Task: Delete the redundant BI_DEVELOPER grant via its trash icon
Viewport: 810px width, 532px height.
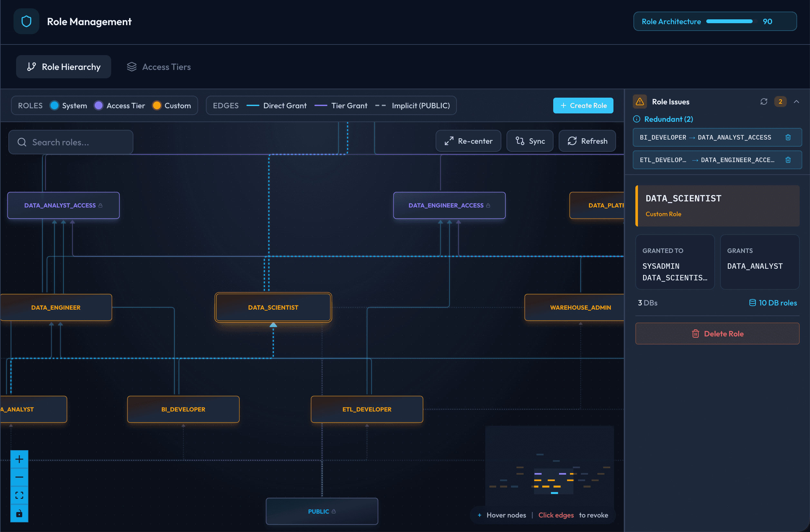Action: [x=787, y=138]
